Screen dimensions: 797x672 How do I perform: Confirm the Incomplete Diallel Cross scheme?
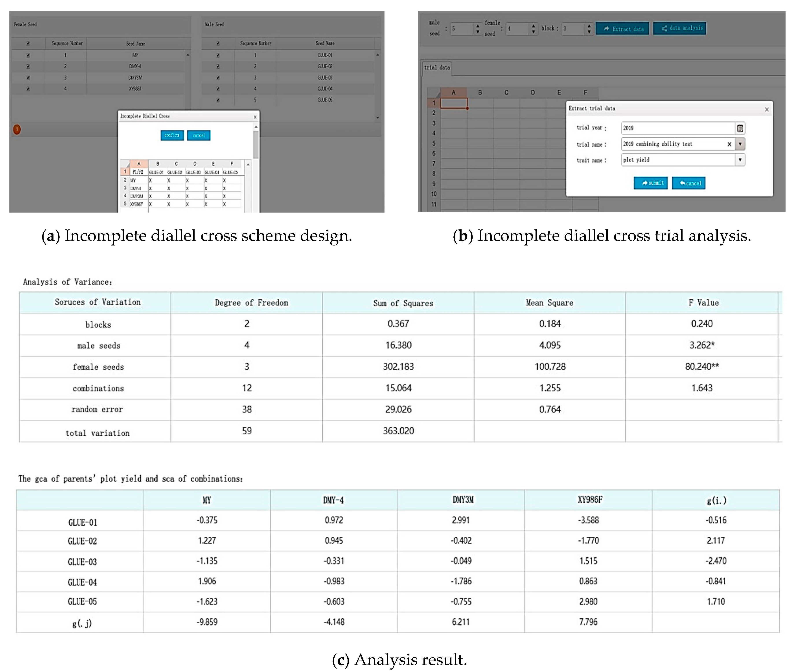tap(172, 135)
